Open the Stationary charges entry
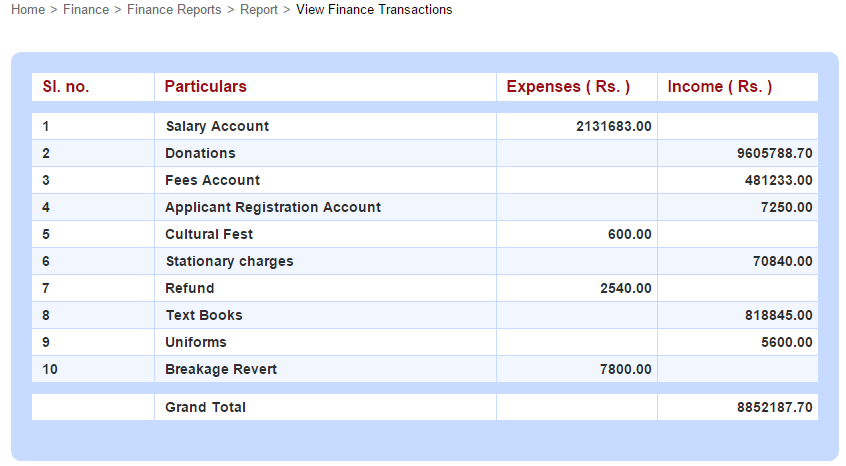Image resolution: width=846 pixels, height=466 pixels. 229,261
